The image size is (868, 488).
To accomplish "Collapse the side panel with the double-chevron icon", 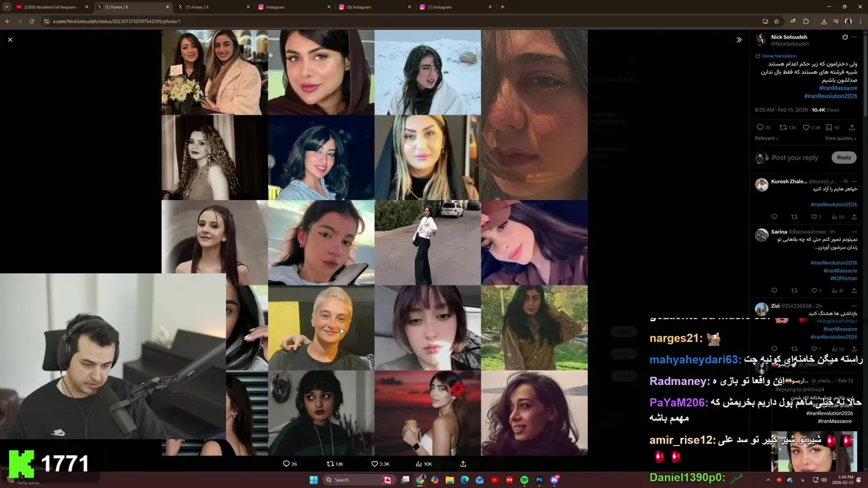I will tap(739, 40).
